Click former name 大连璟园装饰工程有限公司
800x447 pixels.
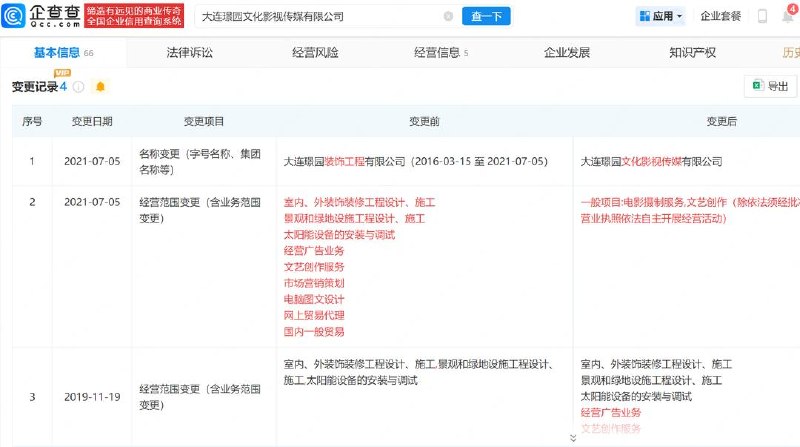point(344,162)
